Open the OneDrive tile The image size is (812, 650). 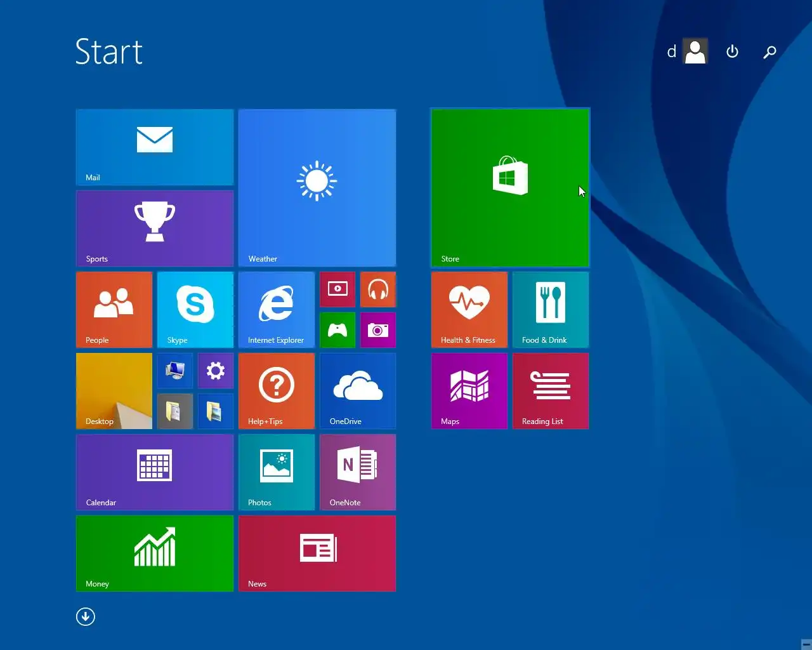[x=358, y=391]
